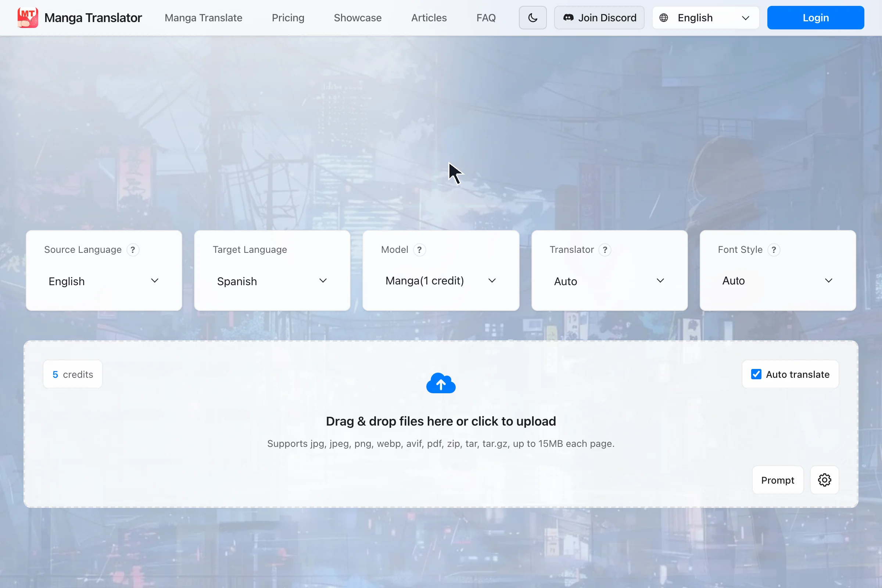The height and width of the screenshot is (588, 882).
Task: Go to Manga Translate page
Action: (x=203, y=18)
